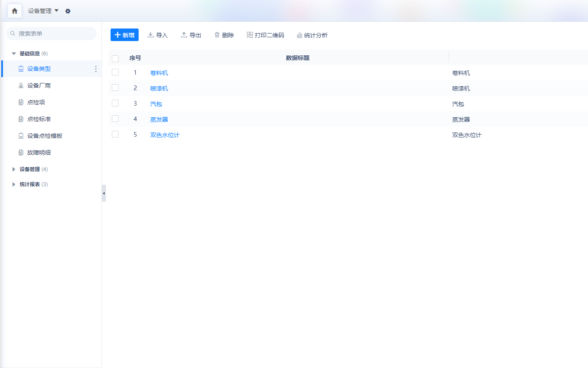Check the row 4 蒸发器 checkbox
The width and height of the screenshot is (588, 368).
coord(115,119)
